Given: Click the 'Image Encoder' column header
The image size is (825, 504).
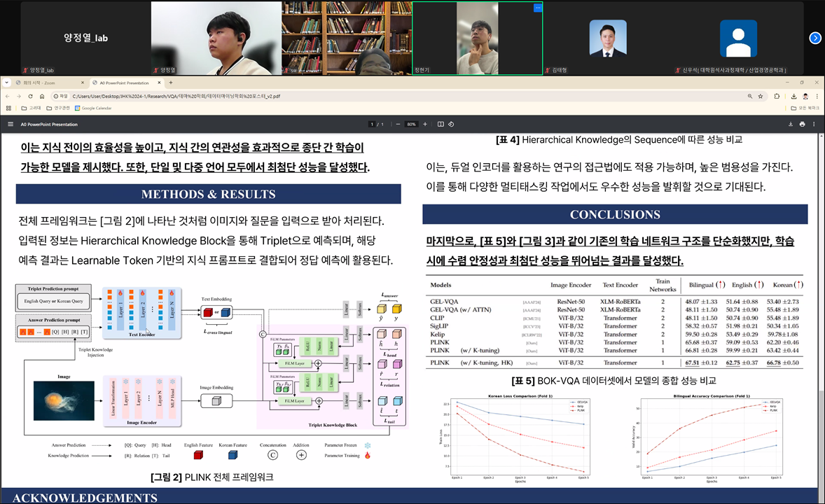Looking at the screenshot, I should [x=571, y=285].
